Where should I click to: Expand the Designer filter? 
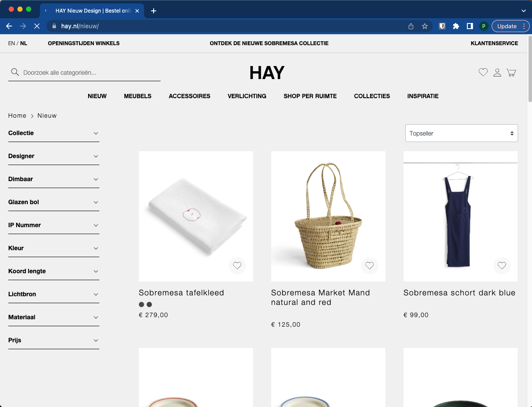(53, 156)
